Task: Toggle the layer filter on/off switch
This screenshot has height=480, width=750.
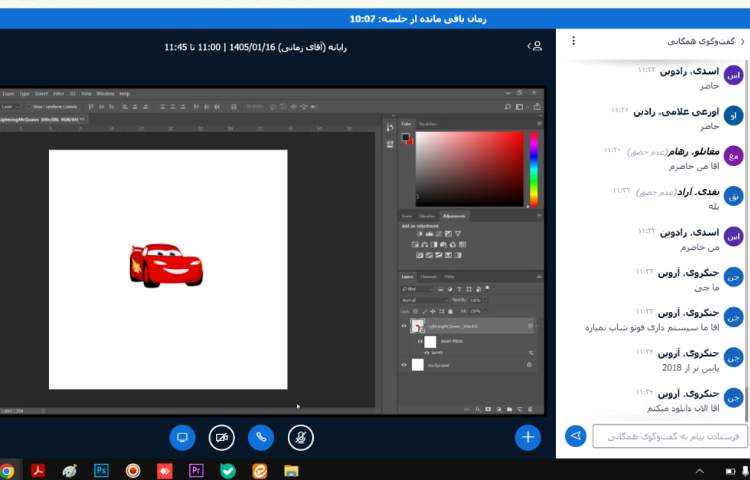Action: click(x=487, y=288)
